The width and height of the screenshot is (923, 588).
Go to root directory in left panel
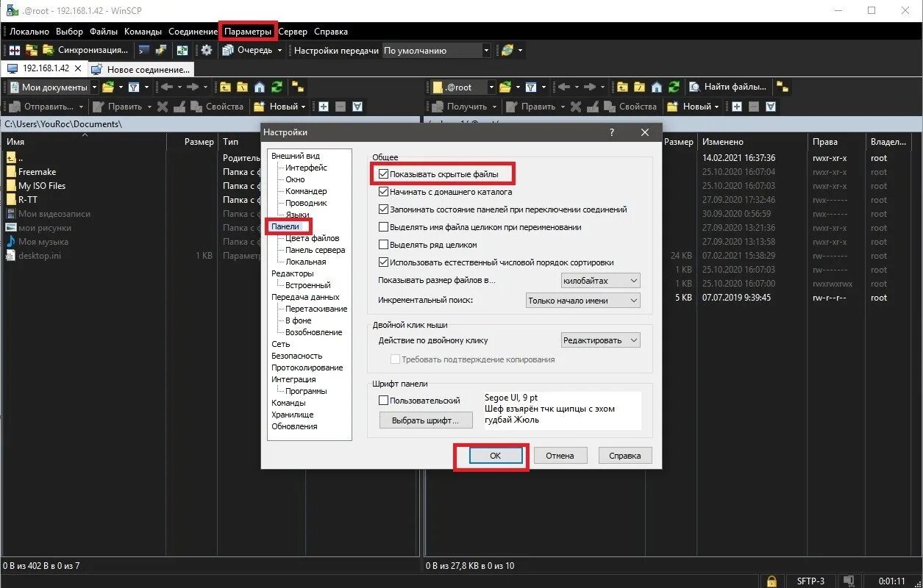click(243, 87)
